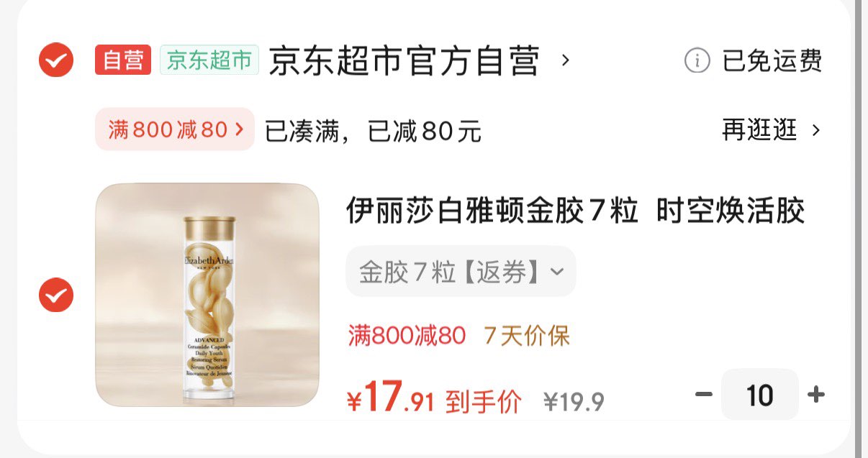Open the Elizabeth Arden product thumbnail
868x458 pixels.
click(x=207, y=295)
